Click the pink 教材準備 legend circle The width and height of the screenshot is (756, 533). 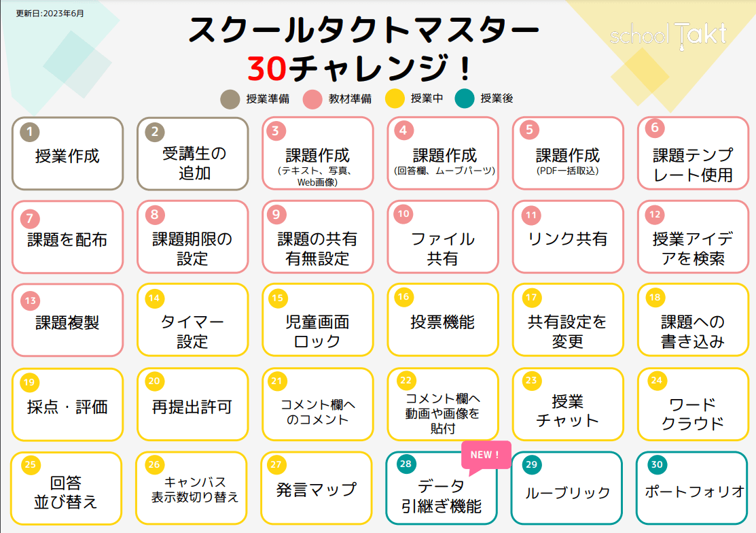point(312,99)
